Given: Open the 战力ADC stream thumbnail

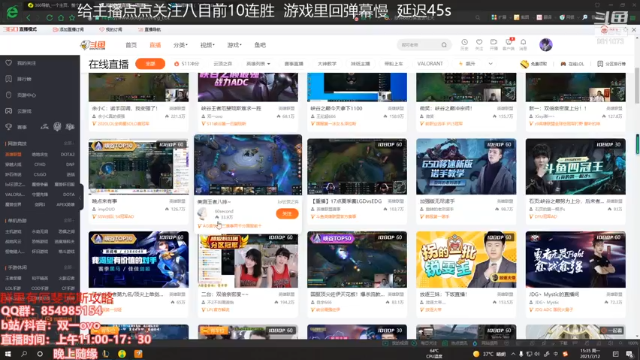Looking at the screenshot, I should click(x=248, y=87).
